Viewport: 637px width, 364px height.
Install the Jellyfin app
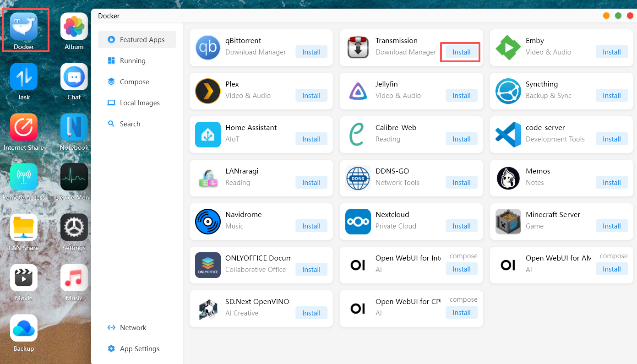pos(462,96)
